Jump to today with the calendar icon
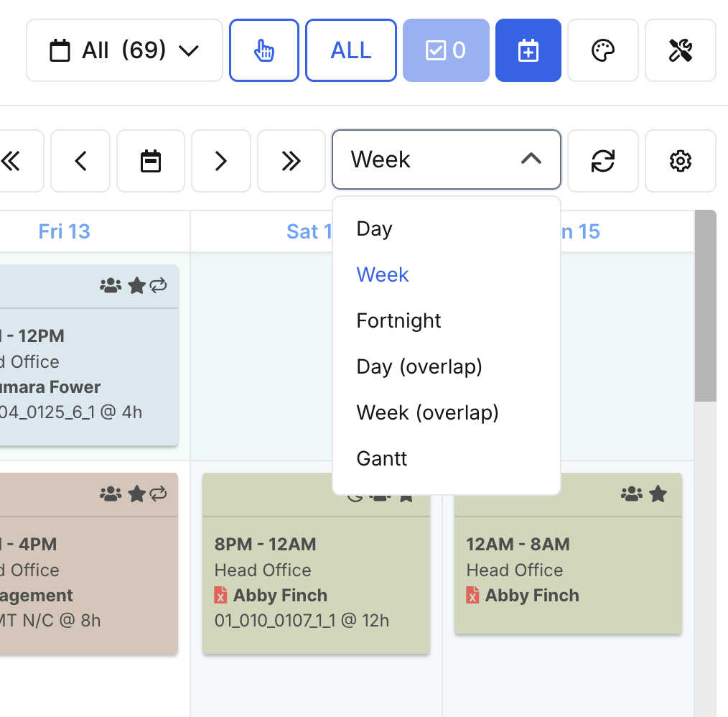728x717 pixels. click(151, 161)
